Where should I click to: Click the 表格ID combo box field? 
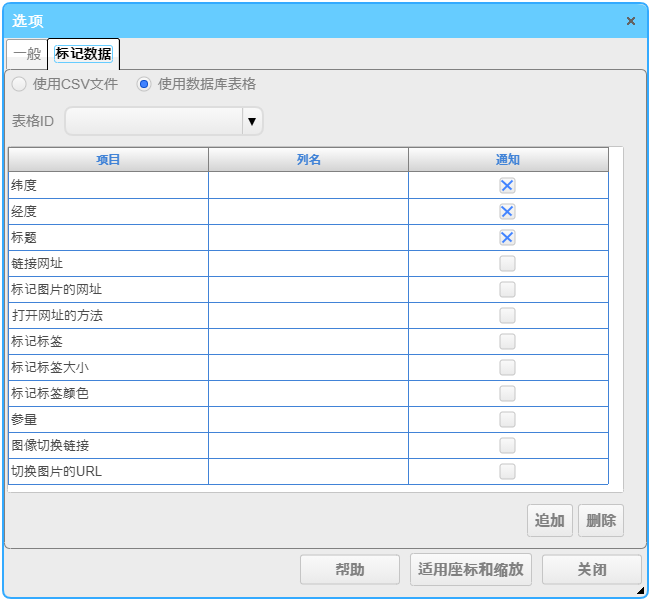pyautogui.click(x=154, y=121)
